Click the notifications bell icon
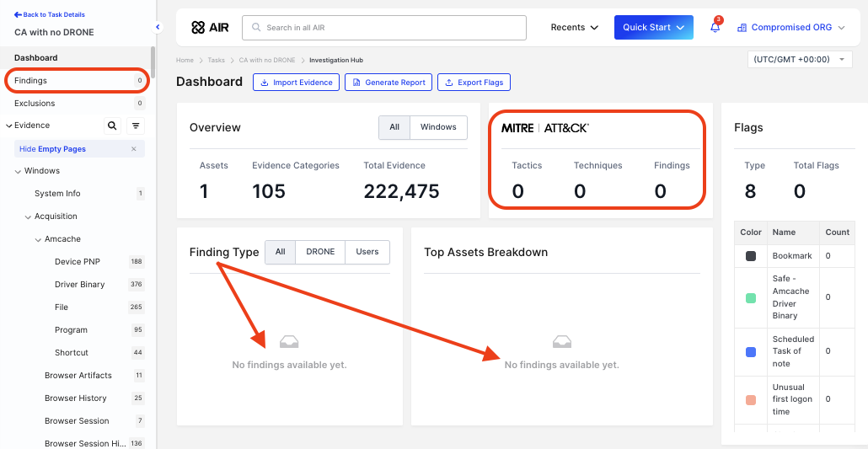This screenshot has width=868, height=449. click(x=715, y=28)
